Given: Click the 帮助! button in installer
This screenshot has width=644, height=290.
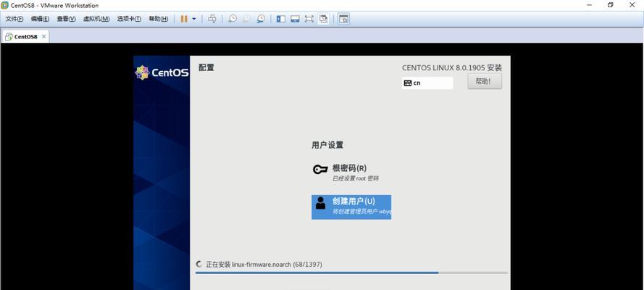Looking at the screenshot, I should coord(485,81).
